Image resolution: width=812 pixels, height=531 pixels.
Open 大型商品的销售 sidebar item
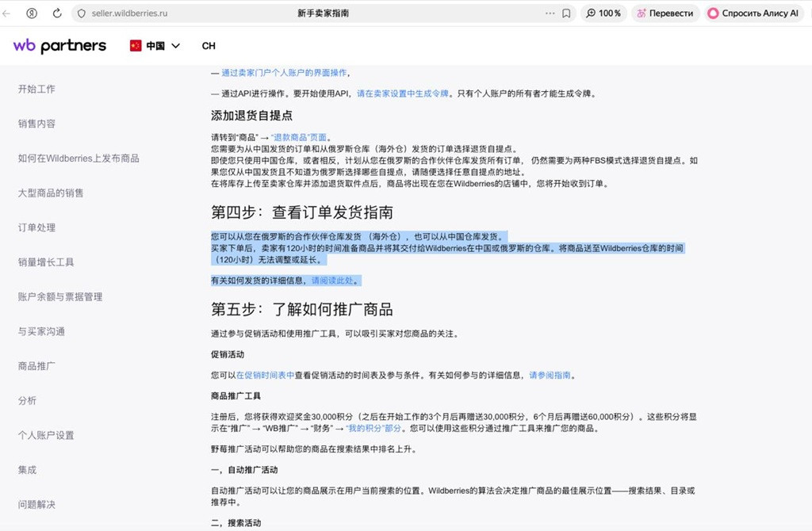coord(51,193)
